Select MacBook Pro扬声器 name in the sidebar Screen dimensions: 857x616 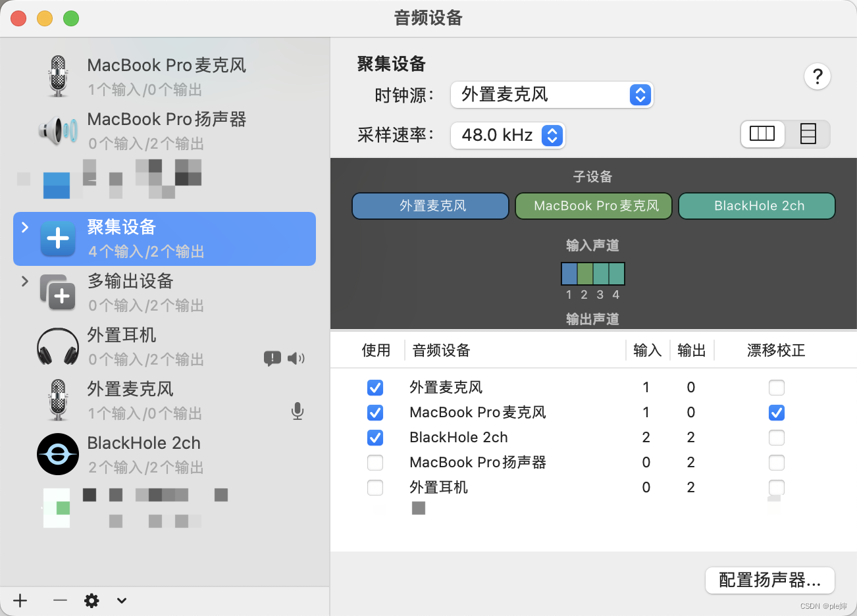(x=167, y=119)
